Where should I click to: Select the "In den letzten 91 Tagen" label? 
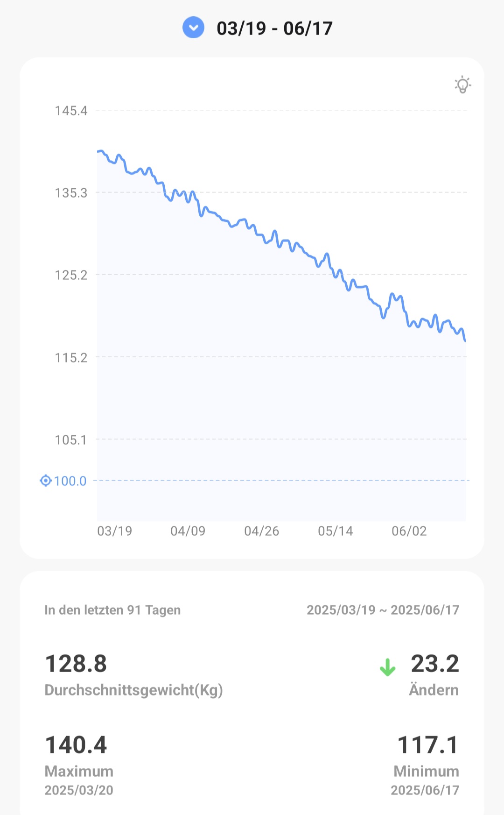coord(112,610)
